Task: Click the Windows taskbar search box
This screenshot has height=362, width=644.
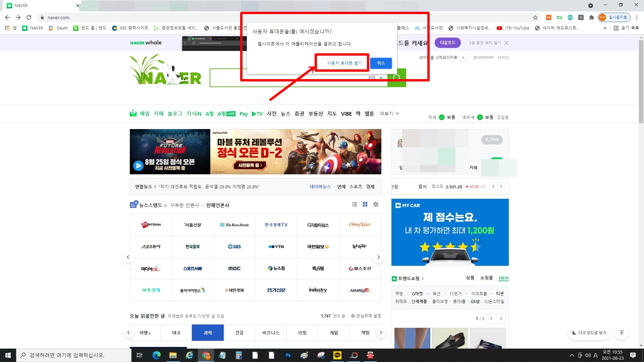Action: coord(74,355)
